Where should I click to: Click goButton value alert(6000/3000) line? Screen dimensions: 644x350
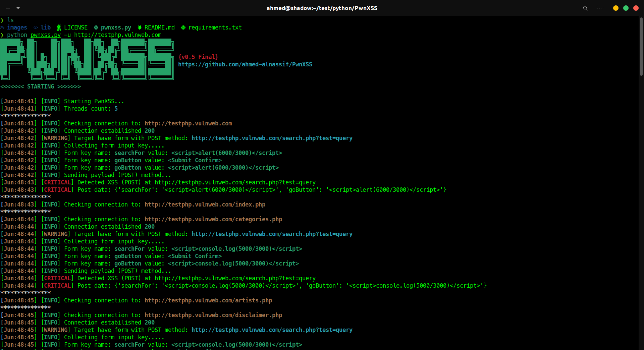pyautogui.click(x=140, y=168)
